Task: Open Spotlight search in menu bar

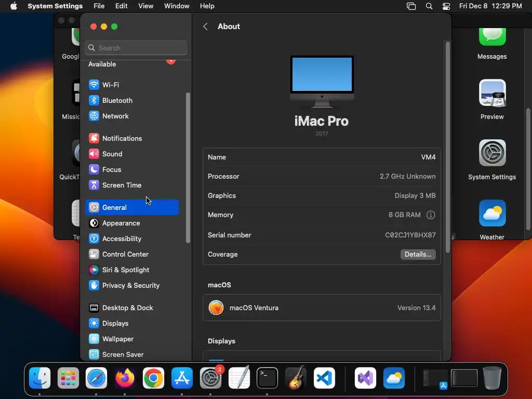Action: point(429,6)
